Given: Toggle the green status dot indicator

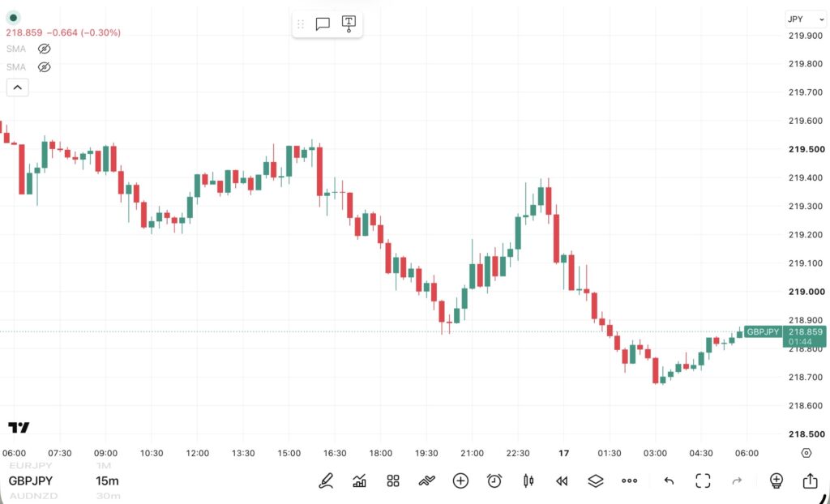Looking at the screenshot, I should 13,18.
